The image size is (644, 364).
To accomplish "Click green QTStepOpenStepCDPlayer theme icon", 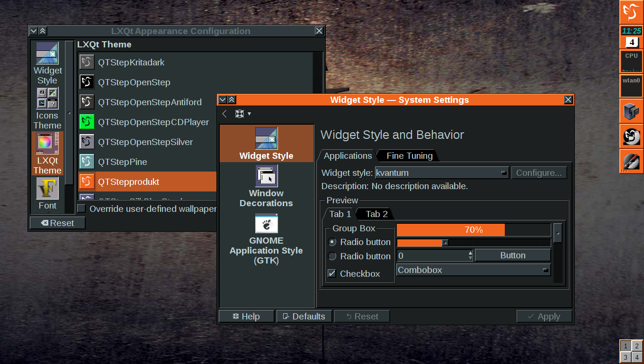I will tap(87, 122).
